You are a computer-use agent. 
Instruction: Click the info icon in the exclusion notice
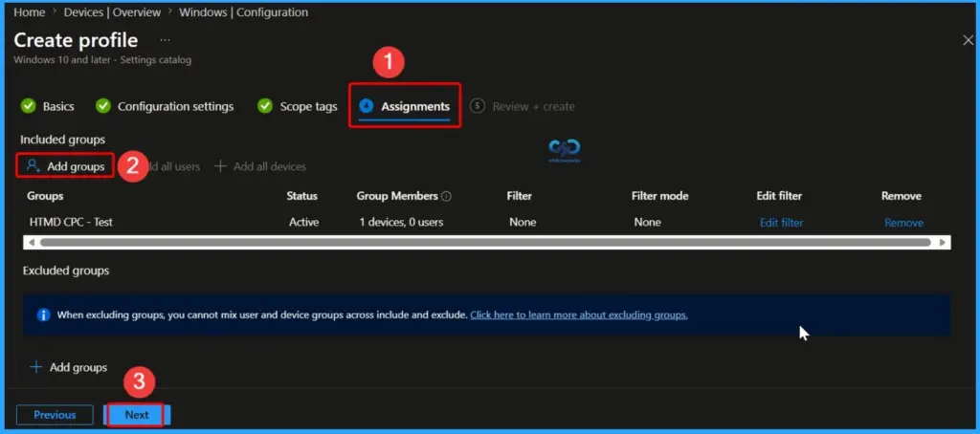(x=43, y=315)
